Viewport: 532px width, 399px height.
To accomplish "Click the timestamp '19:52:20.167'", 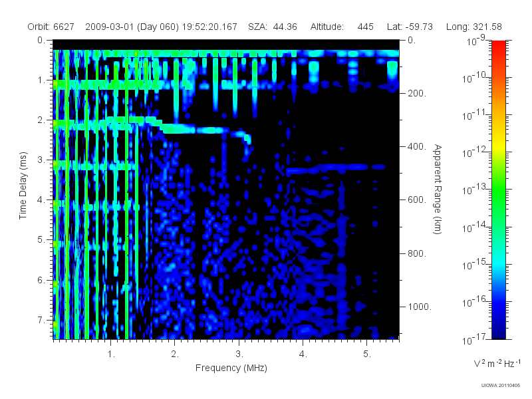I will tap(209, 27).
